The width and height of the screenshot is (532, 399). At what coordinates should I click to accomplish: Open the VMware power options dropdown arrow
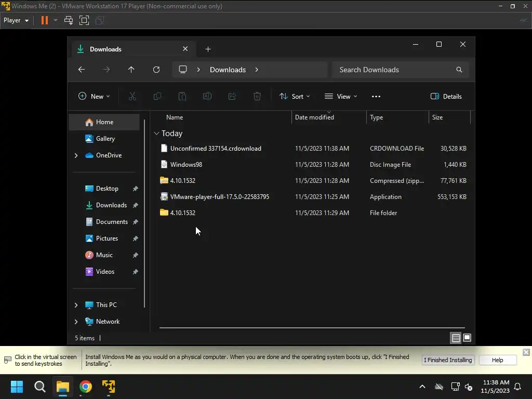pos(56,20)
